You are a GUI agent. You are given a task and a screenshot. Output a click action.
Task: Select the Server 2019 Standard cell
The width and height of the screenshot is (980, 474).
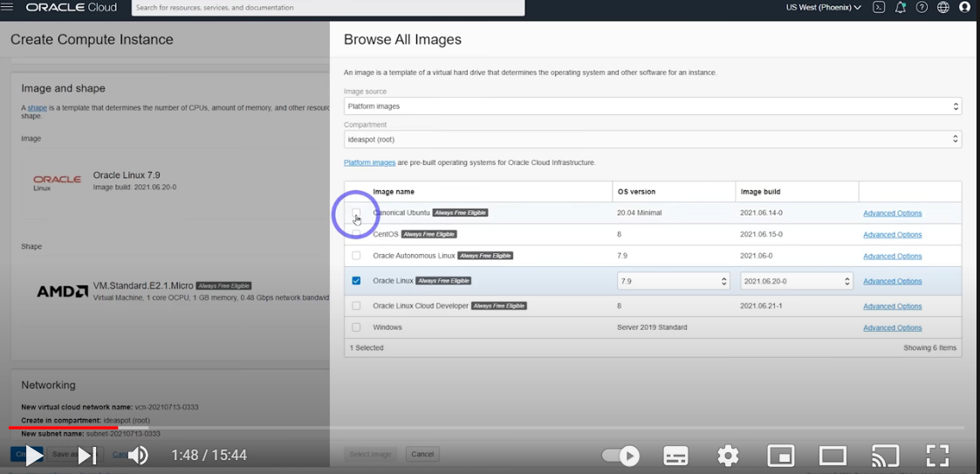tap(652, 327)
